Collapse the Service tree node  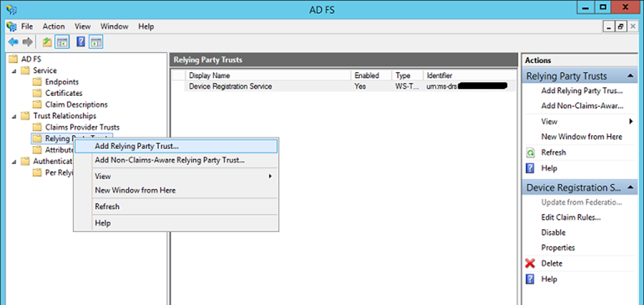[15, 71]
